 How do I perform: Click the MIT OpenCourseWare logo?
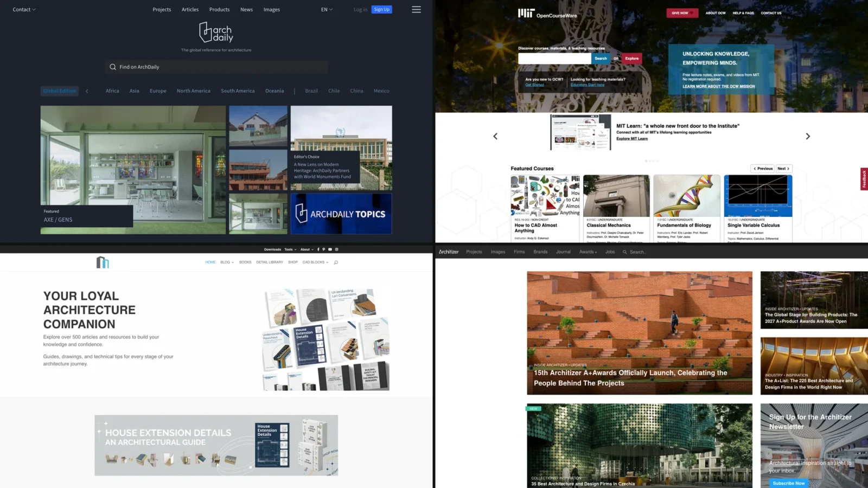(547, 14)
